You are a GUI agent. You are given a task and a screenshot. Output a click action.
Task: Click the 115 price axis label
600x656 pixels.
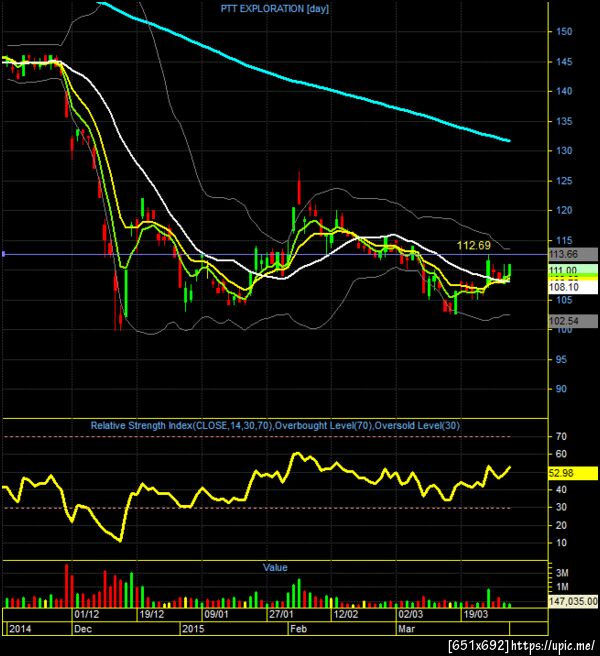pos(564,241)
